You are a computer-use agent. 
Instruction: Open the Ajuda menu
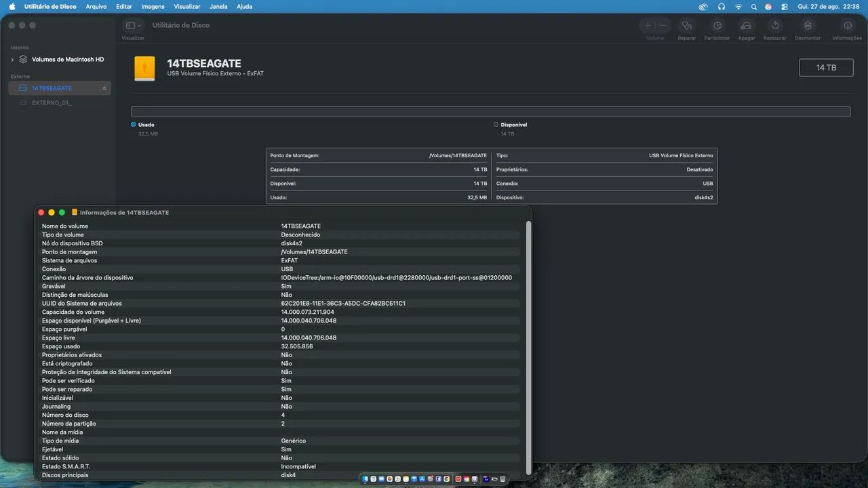click(244, 7)
